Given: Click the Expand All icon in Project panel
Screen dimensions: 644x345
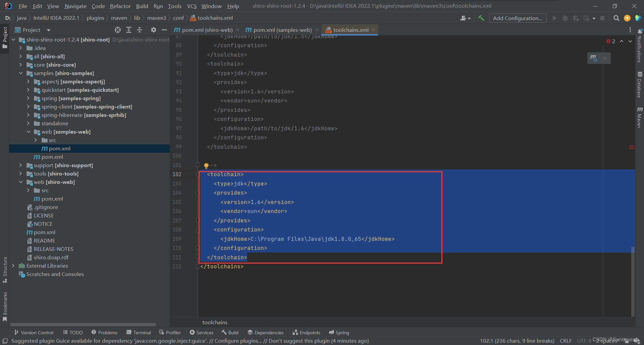Looking at the screenshot, I should [129, 30].
